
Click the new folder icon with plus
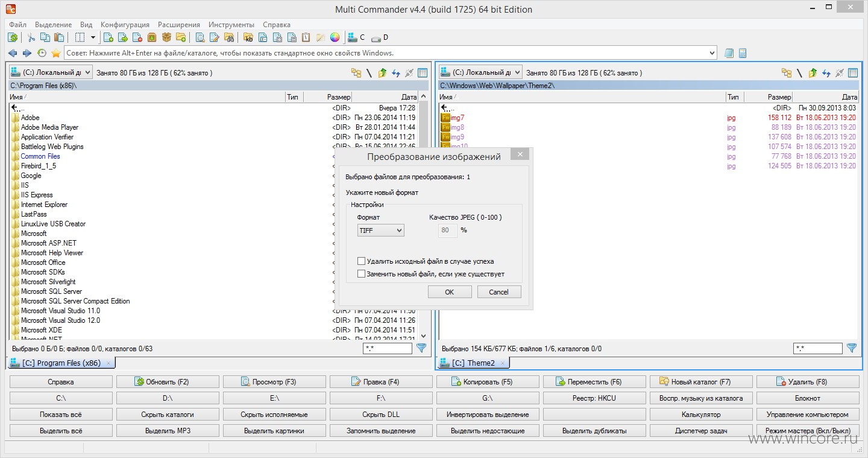point(181,37)
